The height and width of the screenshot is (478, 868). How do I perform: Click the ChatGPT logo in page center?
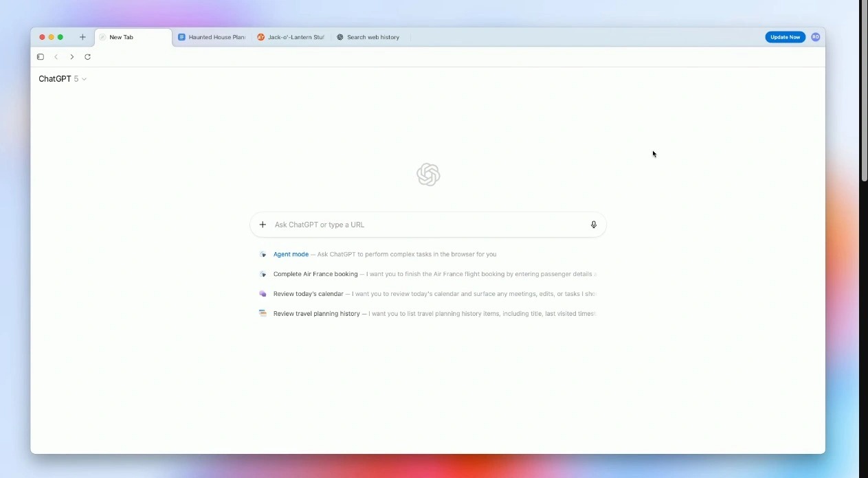pyautogui.click(x=428, y=175)
